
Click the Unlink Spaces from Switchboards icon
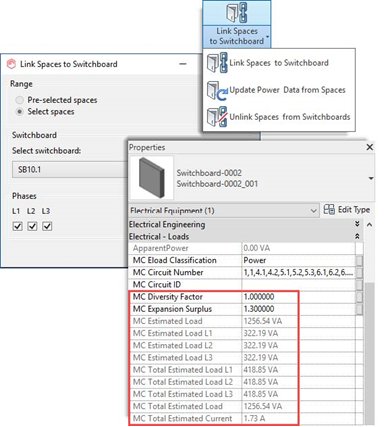coord(217,117)
